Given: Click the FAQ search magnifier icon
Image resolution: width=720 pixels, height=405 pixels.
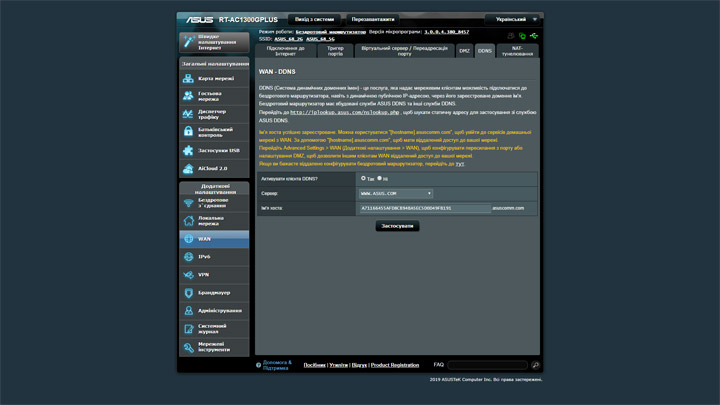Looking at the screenshot, I should click(x=535, y=365).
